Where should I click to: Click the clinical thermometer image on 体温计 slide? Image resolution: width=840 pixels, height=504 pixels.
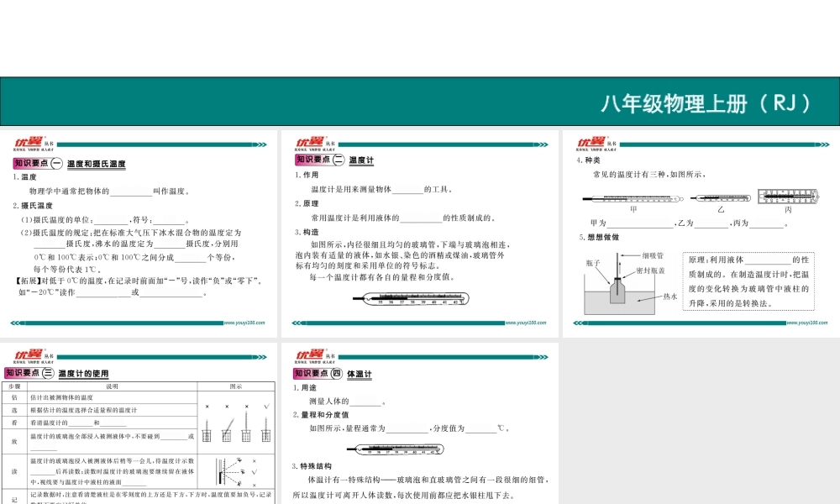pos(408,450)
